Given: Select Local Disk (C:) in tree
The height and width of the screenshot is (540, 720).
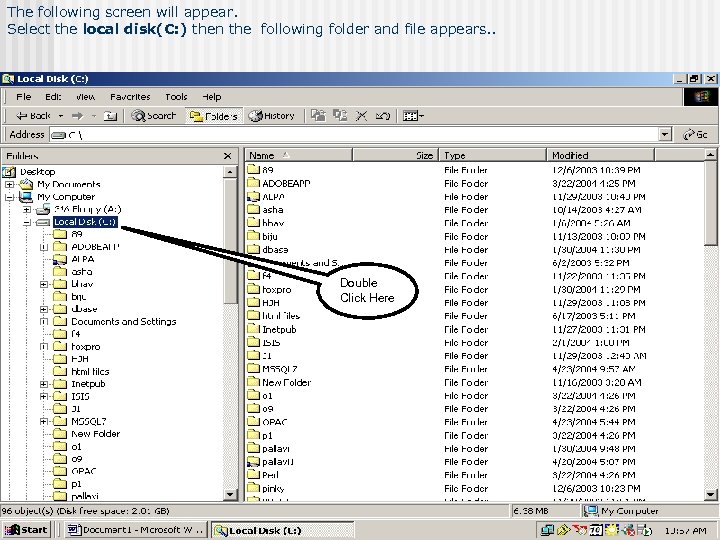Looking at the screenshot, I should [x=85, y=222].
